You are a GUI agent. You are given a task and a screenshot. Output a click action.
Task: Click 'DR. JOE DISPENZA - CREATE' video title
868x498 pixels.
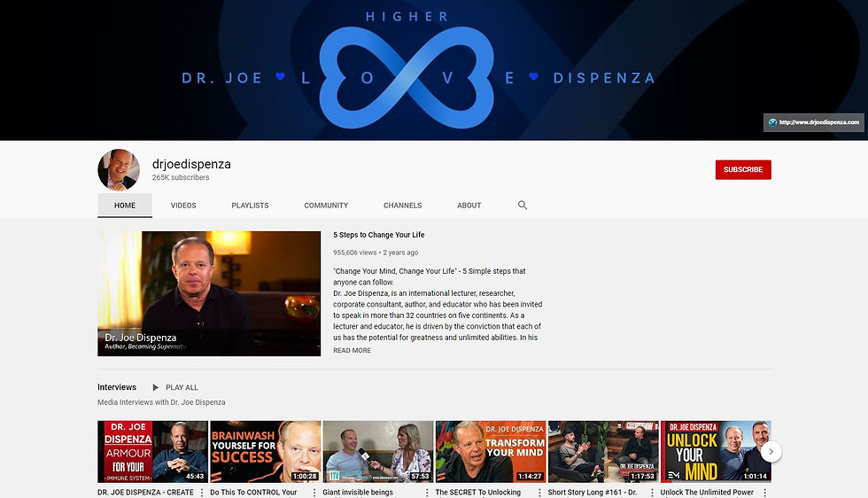145,493
